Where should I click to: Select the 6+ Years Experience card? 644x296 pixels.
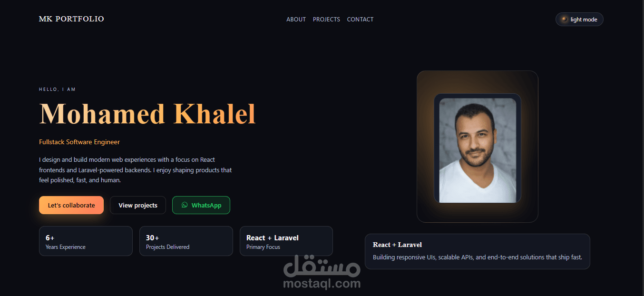click(86, 241)
